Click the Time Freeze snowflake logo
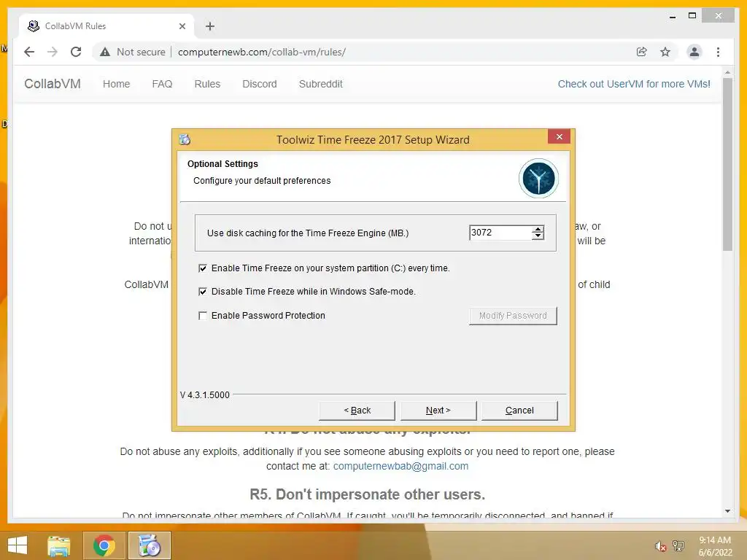The height and width of the screenshot is (560, 747). (538, 179)
